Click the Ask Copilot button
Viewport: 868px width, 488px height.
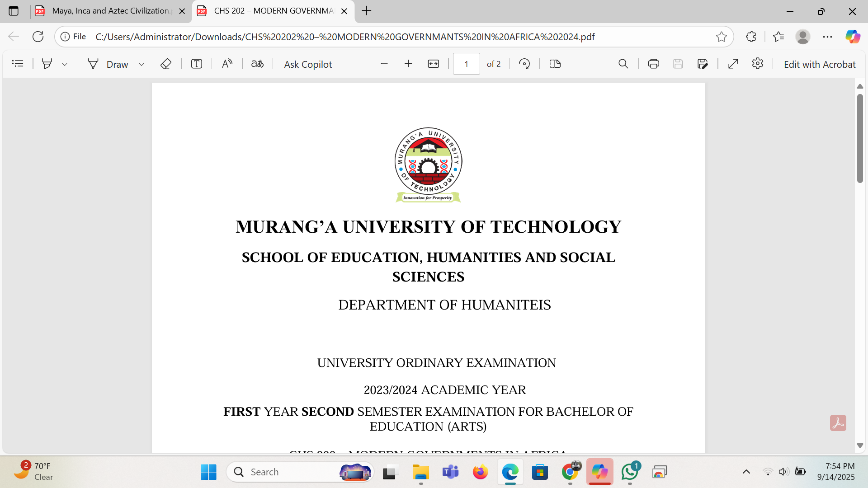pyautogui.click(x=308, y=64)
